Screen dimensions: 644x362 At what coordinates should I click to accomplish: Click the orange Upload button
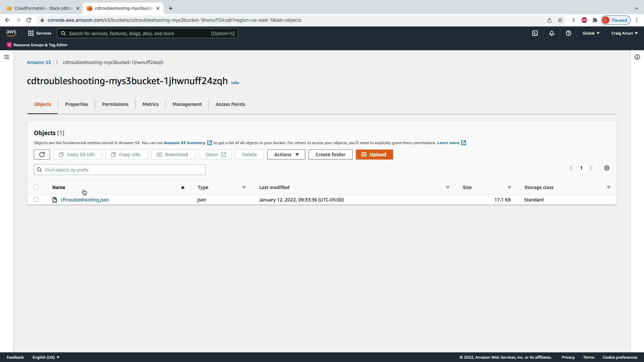click(x=374, y=155)
